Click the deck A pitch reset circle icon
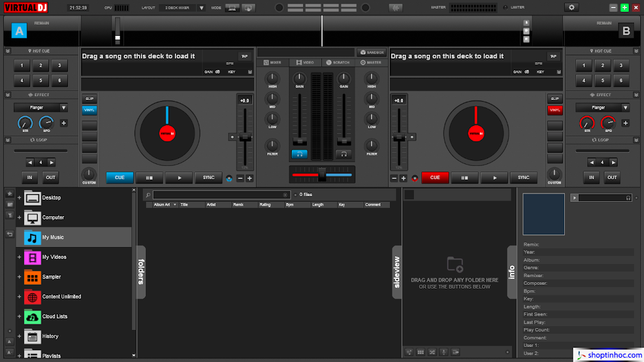 pos(232,137)
